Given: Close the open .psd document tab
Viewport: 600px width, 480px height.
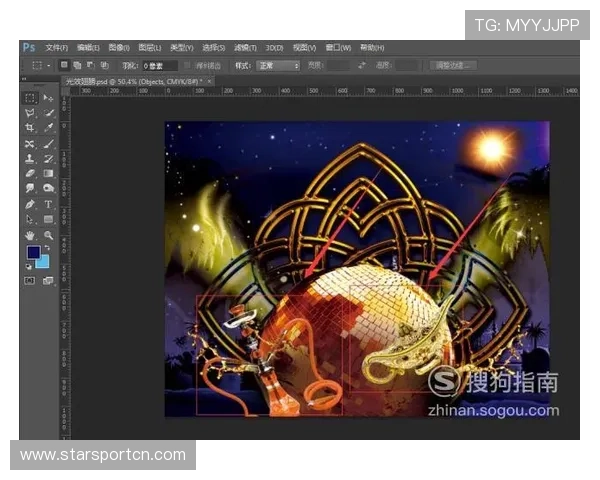Looking at the screenshot, I should [209, 82].
